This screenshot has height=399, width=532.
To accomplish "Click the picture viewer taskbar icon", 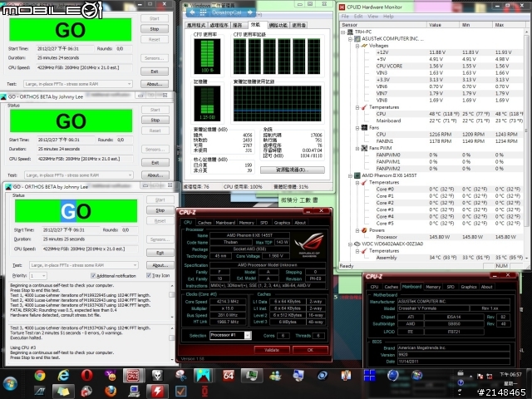I will coord(203,376).
